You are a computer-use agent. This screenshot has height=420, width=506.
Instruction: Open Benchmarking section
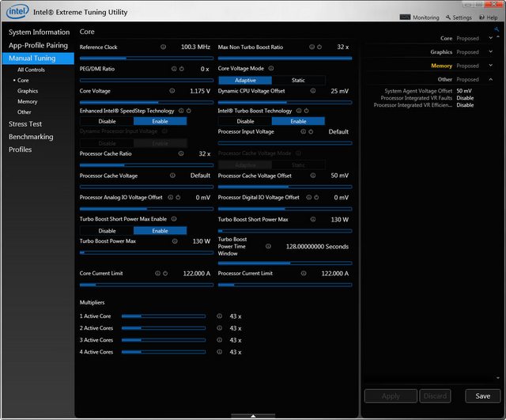tap(31, 137)
